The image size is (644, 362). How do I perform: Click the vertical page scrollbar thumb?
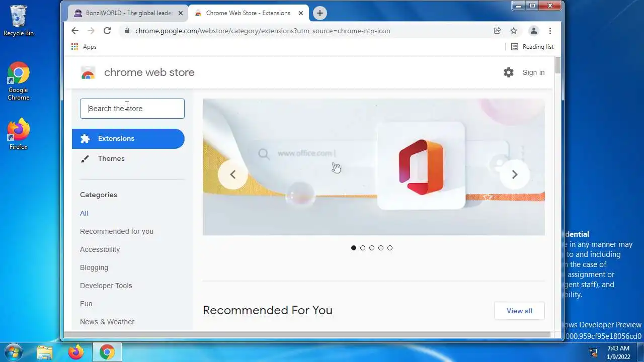pos(557,66)
